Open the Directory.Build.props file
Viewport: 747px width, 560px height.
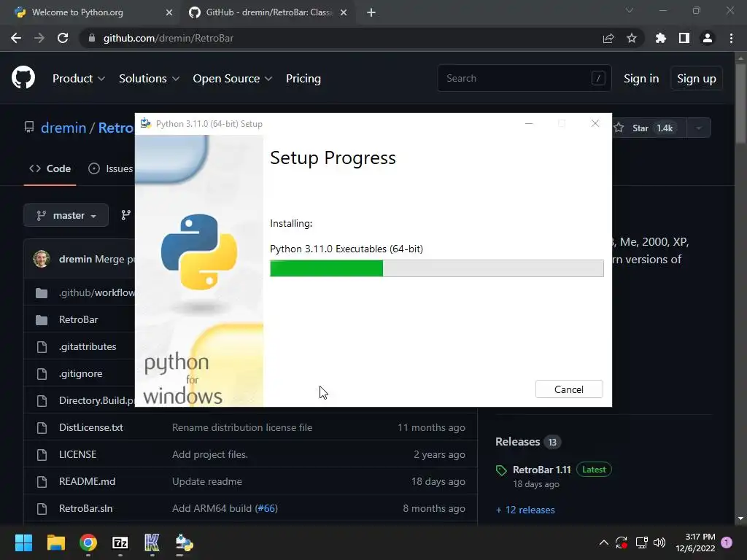click(97, 400)
